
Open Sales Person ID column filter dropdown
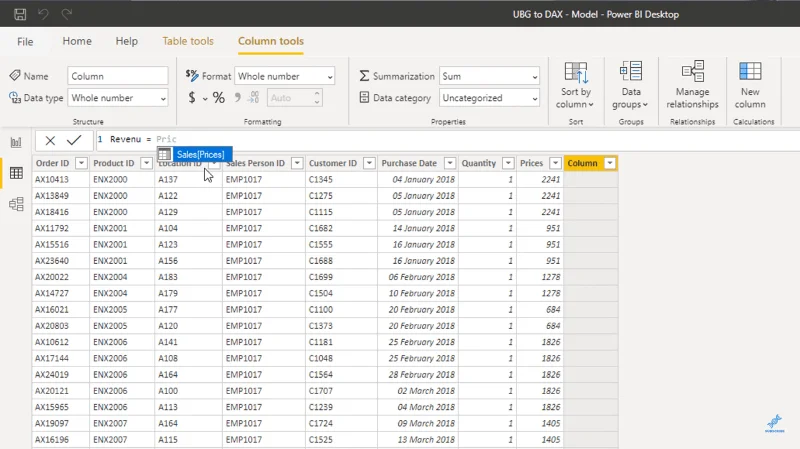(x=297, y=163)
